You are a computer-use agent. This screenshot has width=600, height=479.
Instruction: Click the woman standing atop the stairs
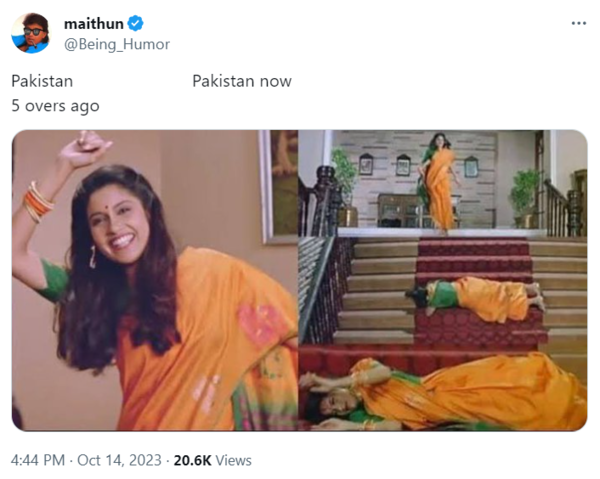pyautogui.click(x=439, y=182)
